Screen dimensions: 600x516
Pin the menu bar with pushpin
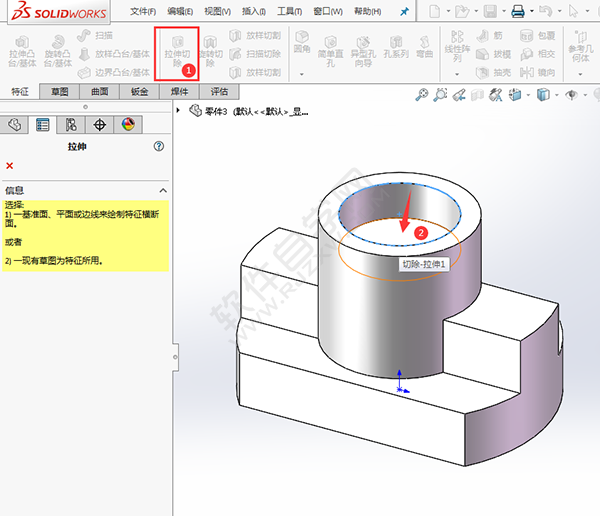[404, 11]
